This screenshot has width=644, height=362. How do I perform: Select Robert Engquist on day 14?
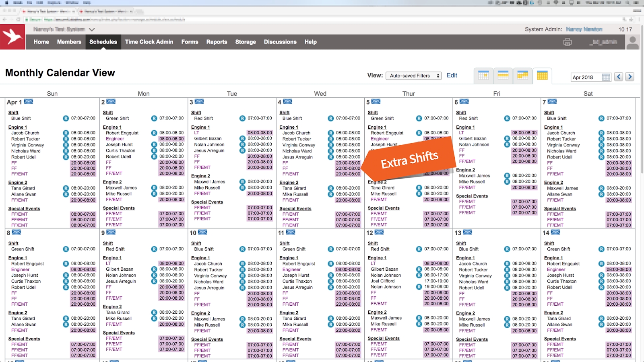tap(563, 264)
